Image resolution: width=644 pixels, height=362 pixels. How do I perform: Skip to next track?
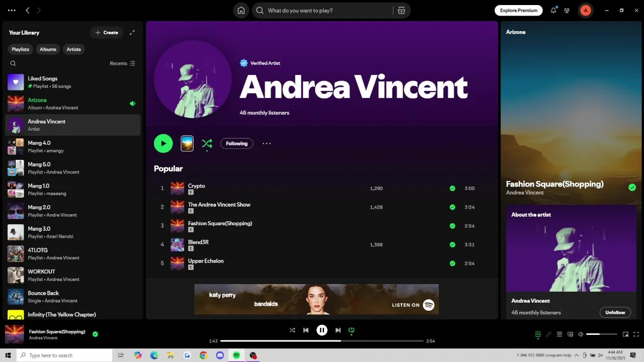tap(338, 330)
